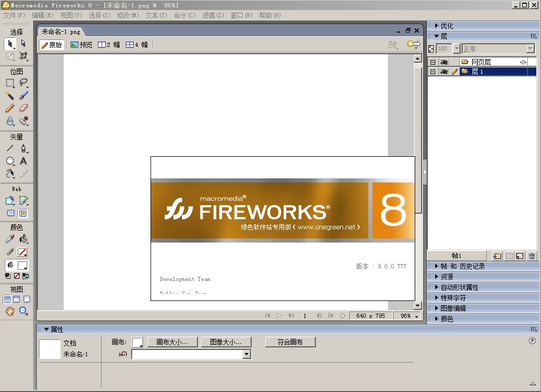Choose the Crop tool
The height and width of the screenshot is (392, 541).
(24, 56)
